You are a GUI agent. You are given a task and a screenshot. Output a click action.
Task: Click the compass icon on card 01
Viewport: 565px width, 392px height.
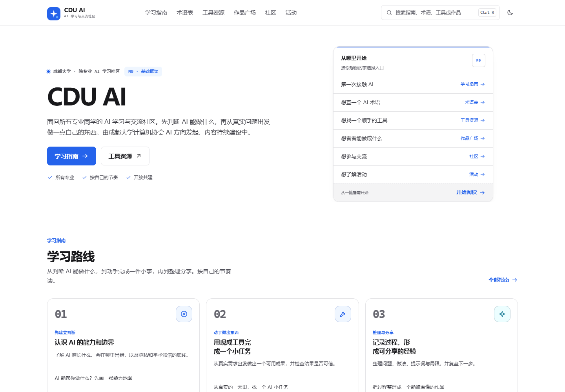tap(184, 314)
